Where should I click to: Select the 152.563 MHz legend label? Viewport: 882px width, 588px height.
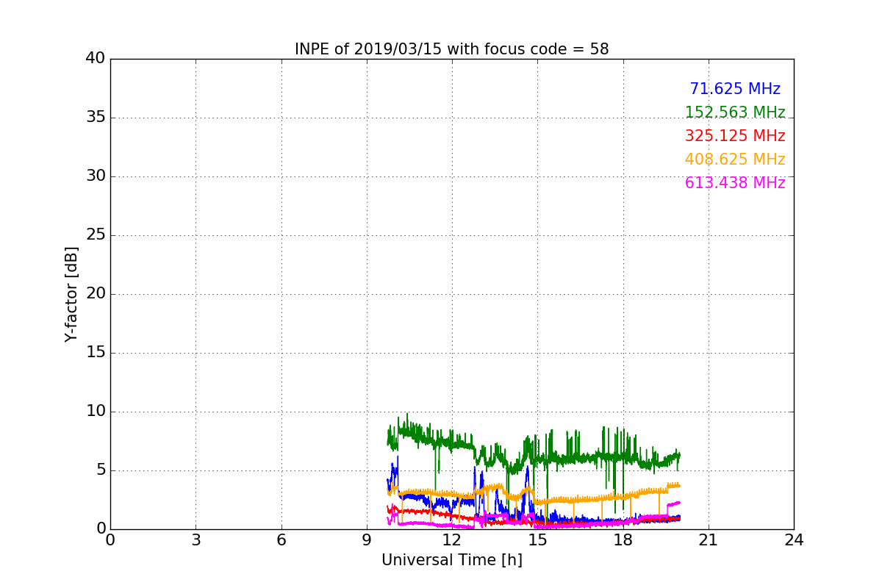point(735,112)
